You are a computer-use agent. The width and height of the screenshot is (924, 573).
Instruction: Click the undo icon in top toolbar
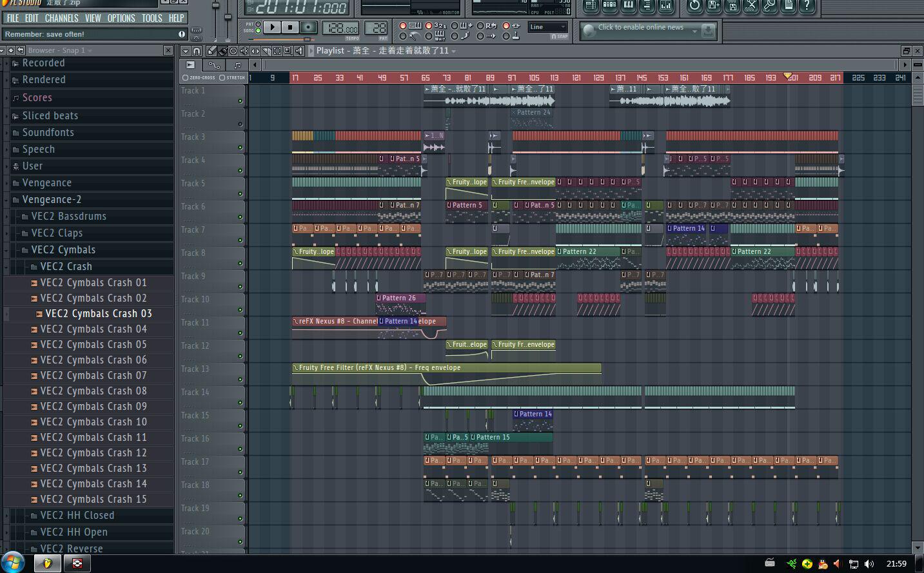pyautogui.click(x=694, y=5)
